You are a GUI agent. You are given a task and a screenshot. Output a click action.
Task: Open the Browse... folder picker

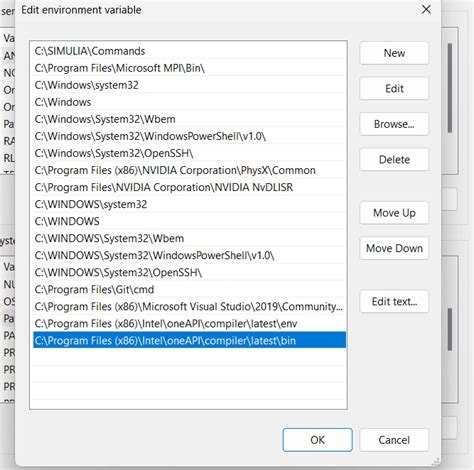pyautogui.click(x=394, y=124)
